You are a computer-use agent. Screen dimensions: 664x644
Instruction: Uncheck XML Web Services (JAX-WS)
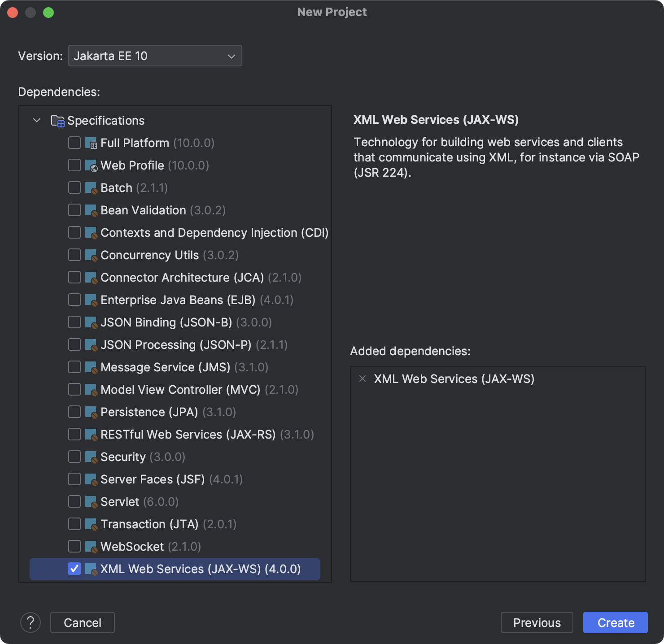[74, 569]
